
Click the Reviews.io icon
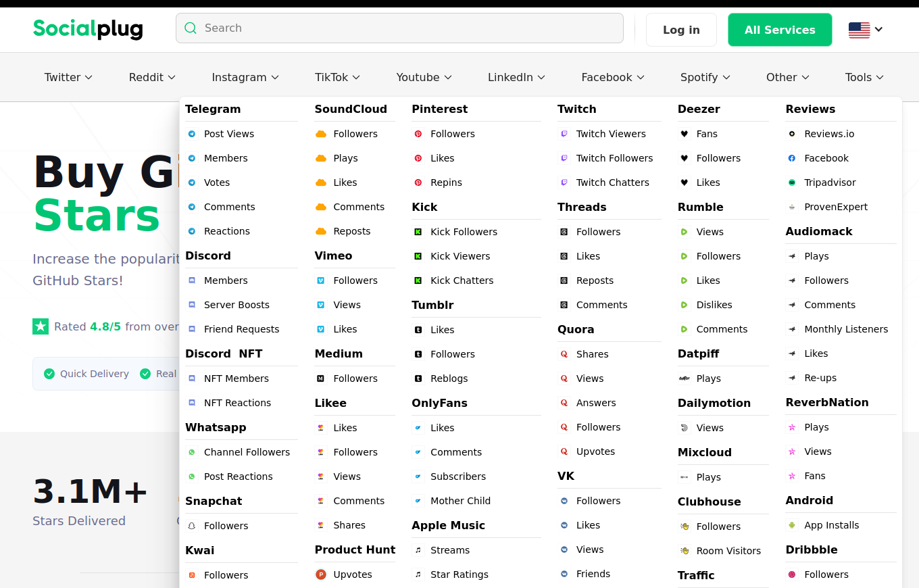click(x=792, y=134)
